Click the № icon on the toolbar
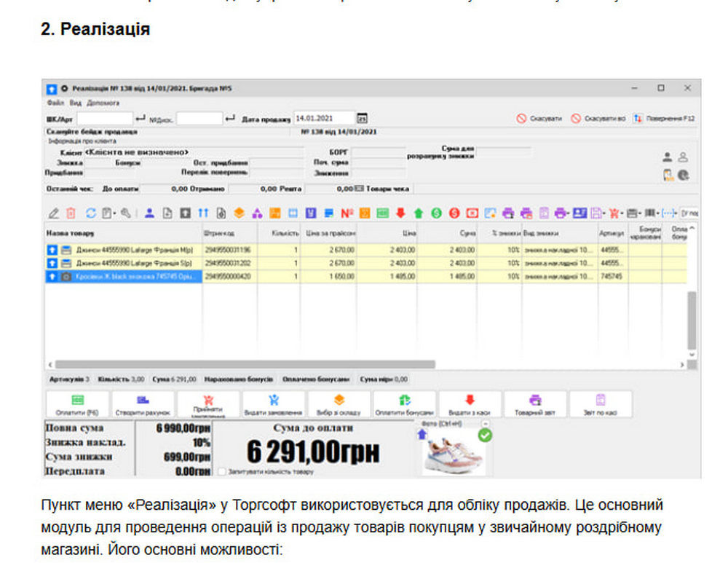Viewport: 728px width, 563px height. pyautogui.click(x=348, y=212)
